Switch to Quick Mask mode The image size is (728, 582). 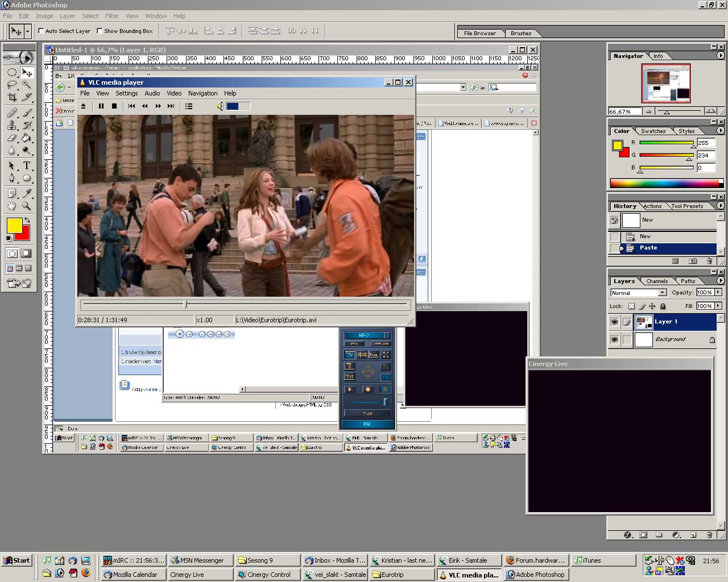pos(26,253)
